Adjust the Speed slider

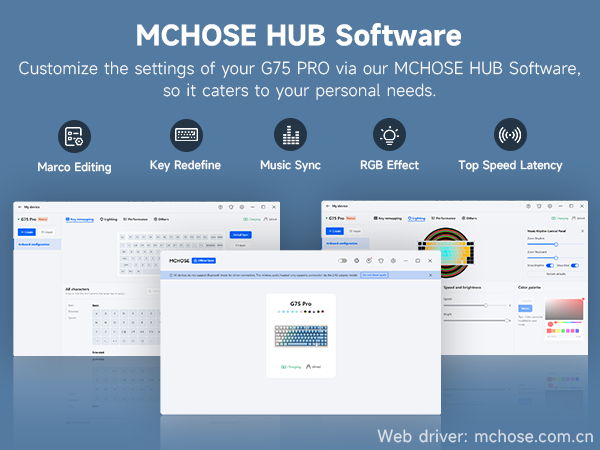pyautogui.click(x=476, y=305)
